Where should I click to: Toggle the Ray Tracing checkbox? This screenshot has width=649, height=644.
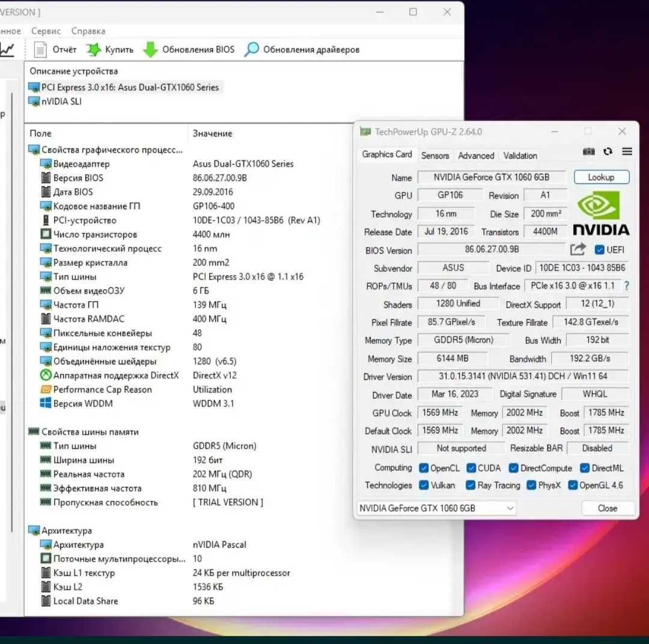(x=470, y=485)
